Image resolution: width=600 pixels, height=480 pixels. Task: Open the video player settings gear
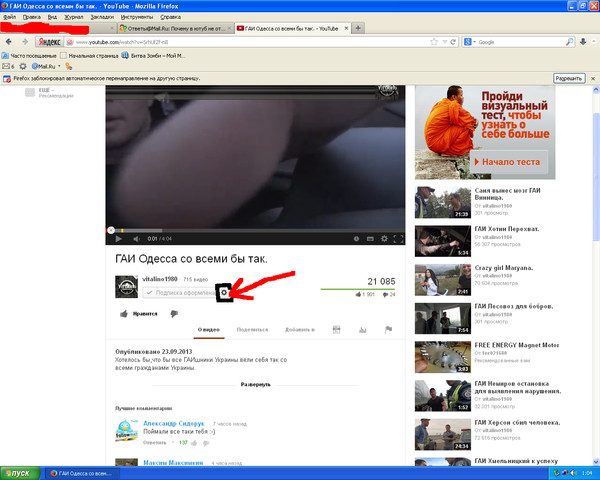[384, 239]
